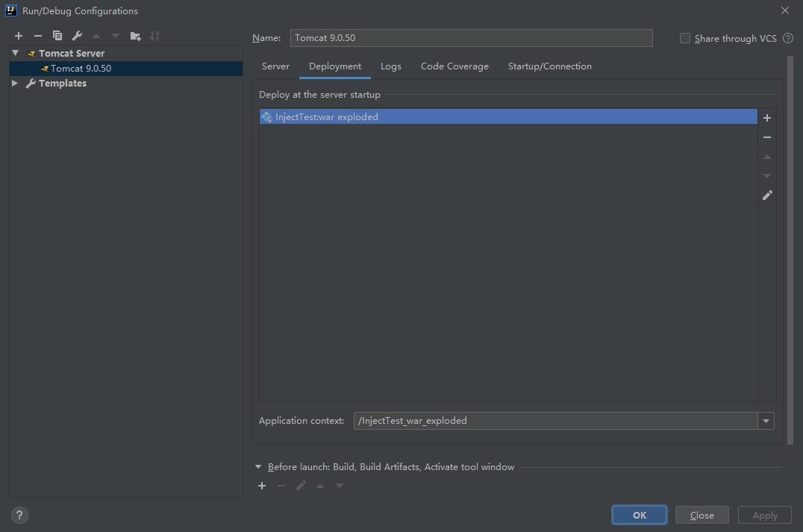803x532 pixels.
Task: Click the Close button
Action: point(702,515)
